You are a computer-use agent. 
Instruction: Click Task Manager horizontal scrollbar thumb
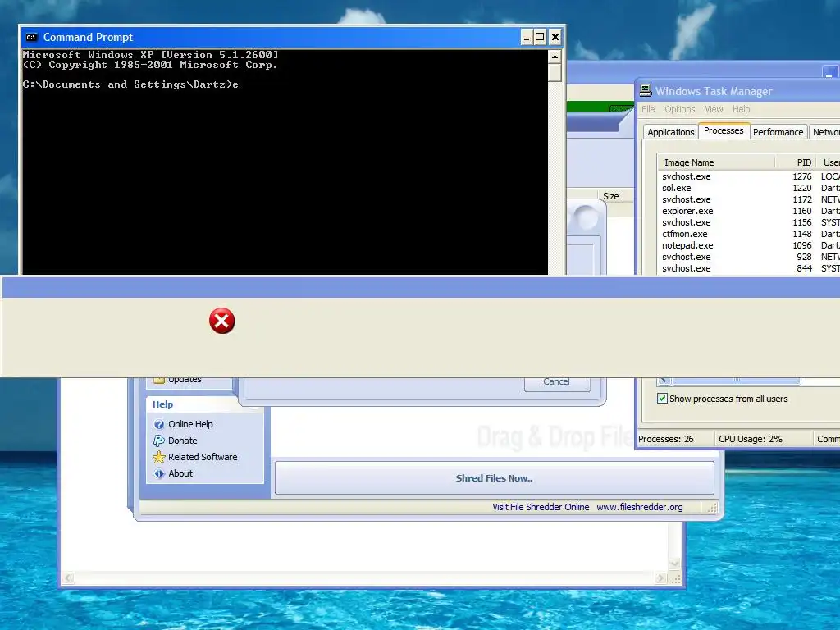[737, 381]
